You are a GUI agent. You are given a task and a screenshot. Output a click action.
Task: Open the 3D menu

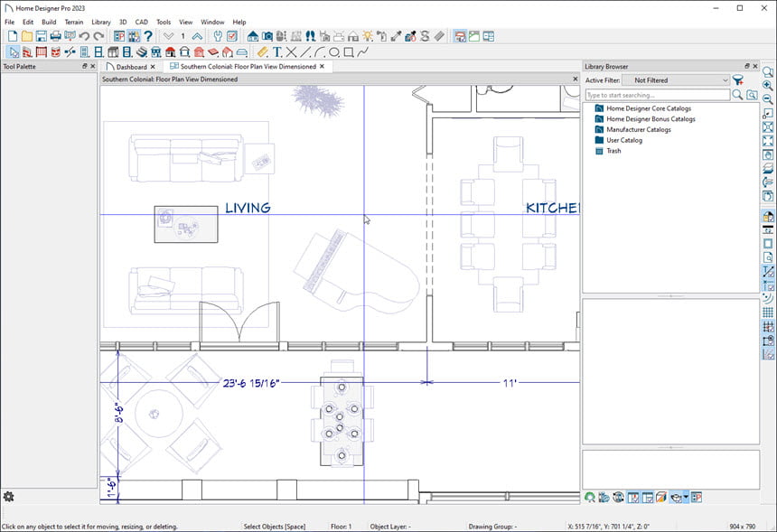pos(123,22)
